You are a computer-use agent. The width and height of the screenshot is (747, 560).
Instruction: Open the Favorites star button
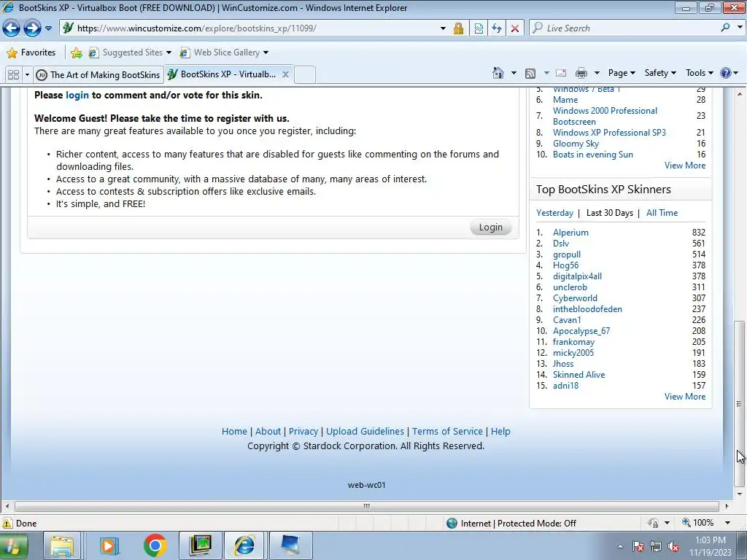pyautogui.click(x=31, y=52)
